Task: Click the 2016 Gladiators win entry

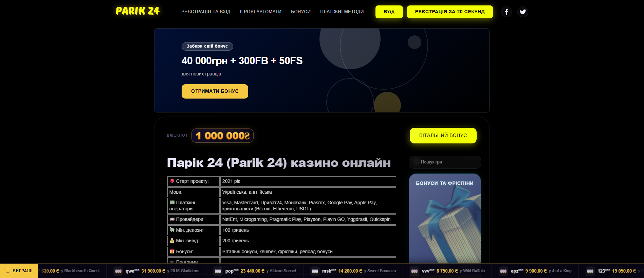Action: click(x=156, y=271)
